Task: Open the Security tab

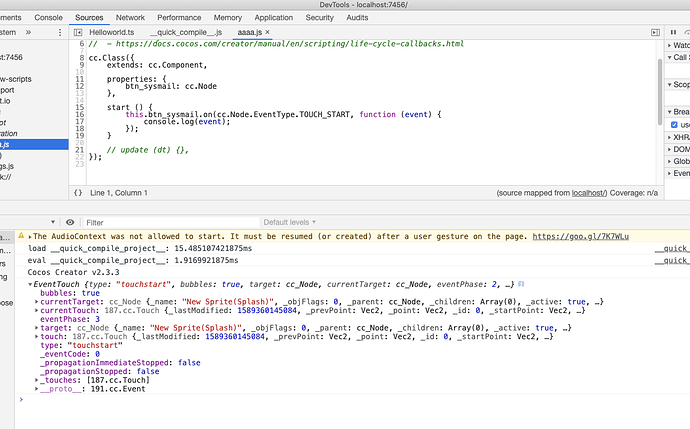Action: tap(319, 18)
